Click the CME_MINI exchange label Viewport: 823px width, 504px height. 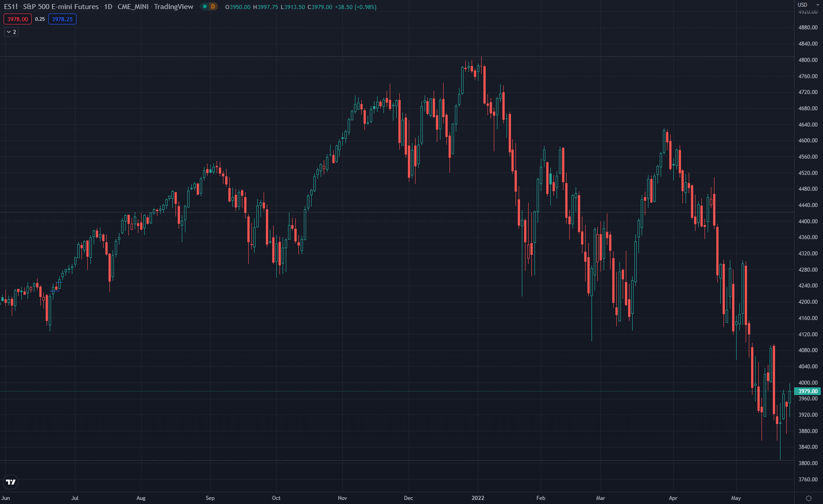[x=133, y=6]
